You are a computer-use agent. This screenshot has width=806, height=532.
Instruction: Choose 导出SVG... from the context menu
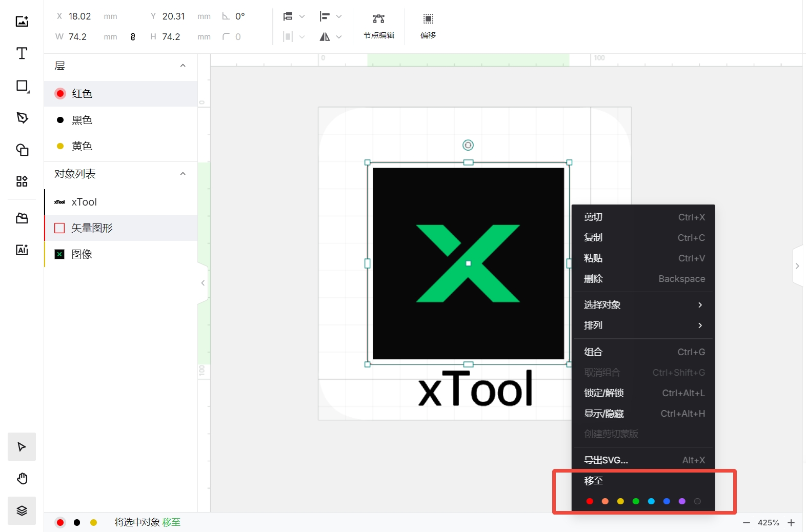643,460
